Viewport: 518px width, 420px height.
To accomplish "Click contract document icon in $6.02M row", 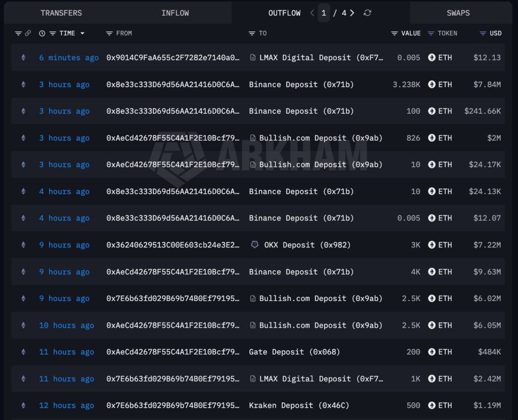I will (253, 299).
